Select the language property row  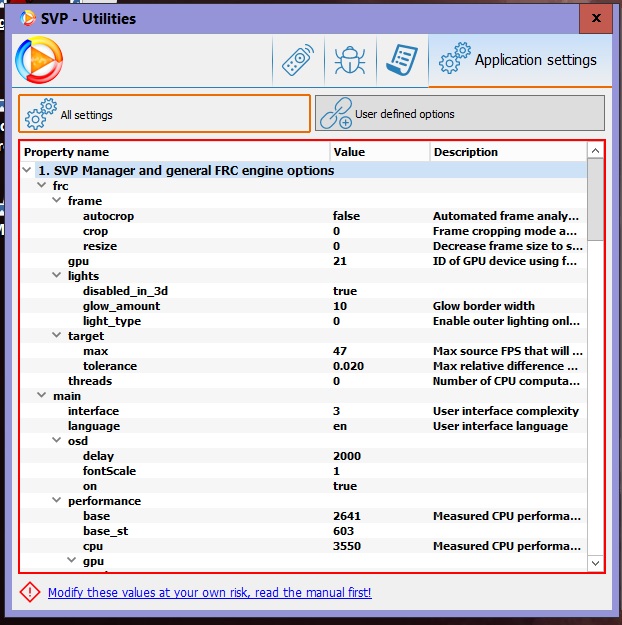[303, 426]
